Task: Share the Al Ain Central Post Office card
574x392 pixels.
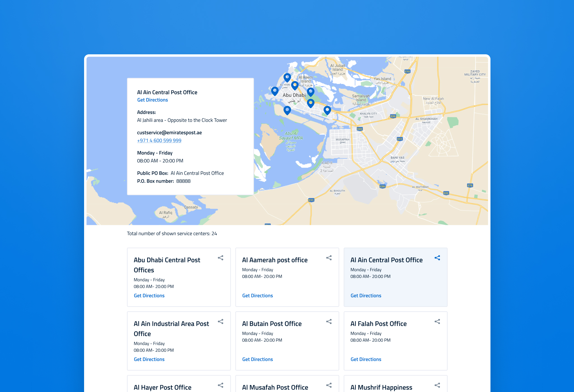Action: pyautogui.click(x=437, y=258)
